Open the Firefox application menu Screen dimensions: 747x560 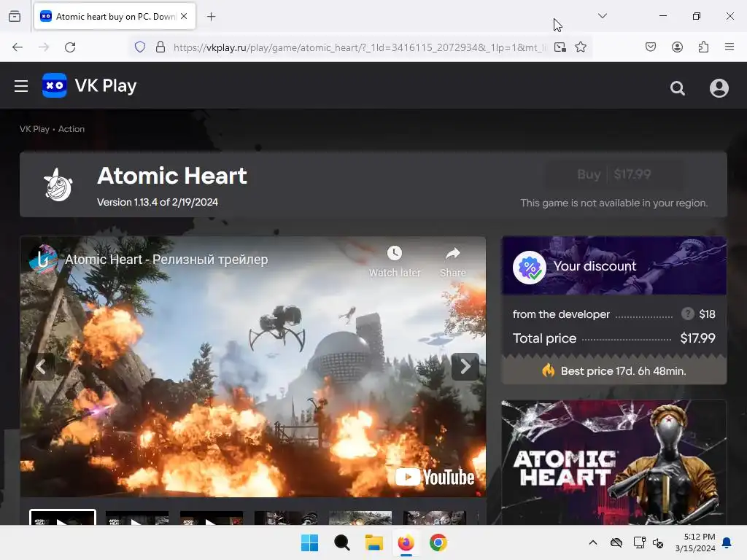click(729, 47)
